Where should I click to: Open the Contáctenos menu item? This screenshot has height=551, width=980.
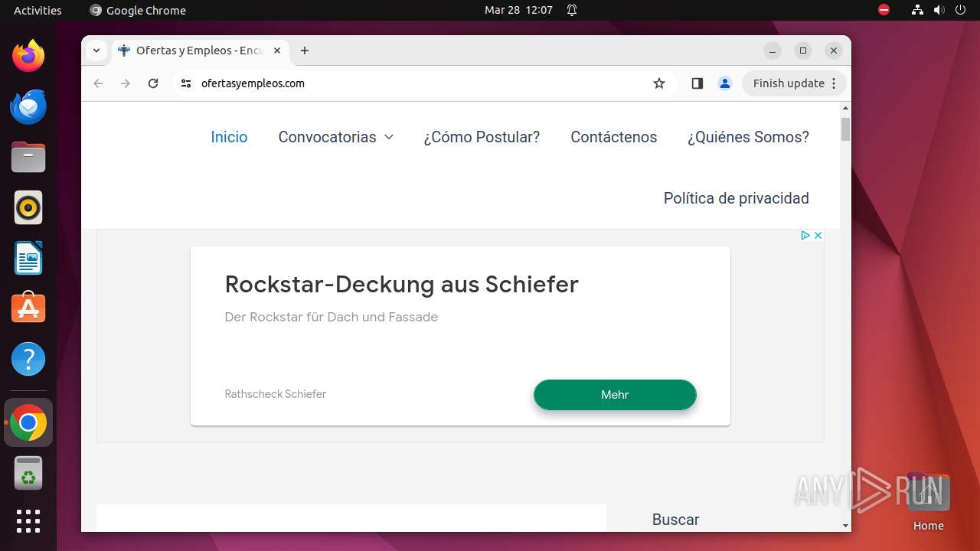pyautogui.click(x=613, y=137)
